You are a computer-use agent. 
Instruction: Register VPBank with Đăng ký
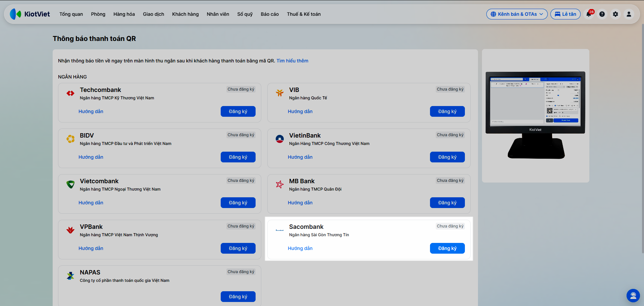coord(238,248)
